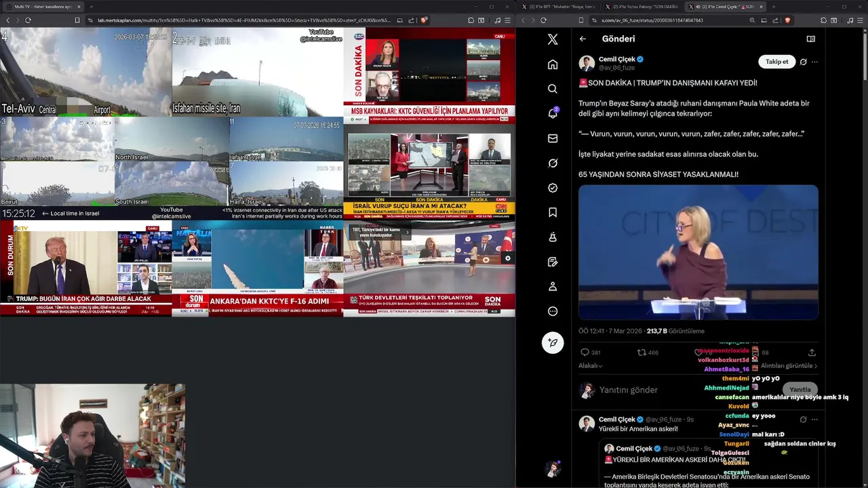Reply via comment icon showing 381
868x488 pixels.
[585, 352]
